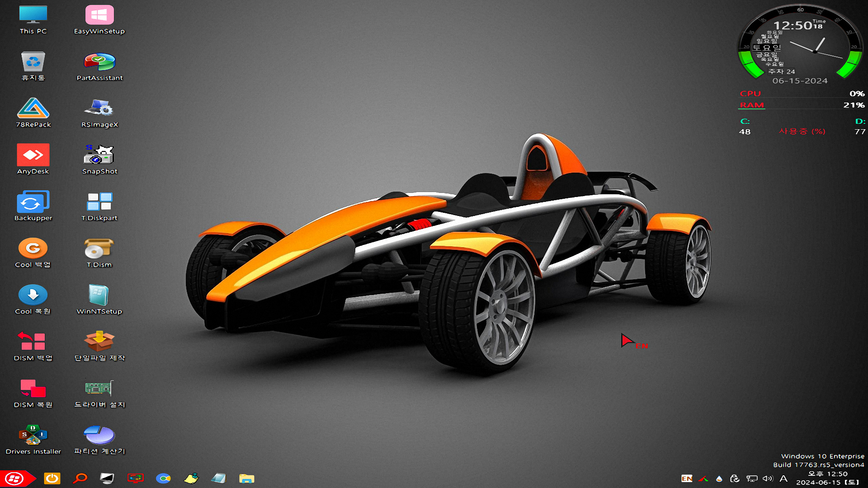Screen dimensions: 868x488
Task: Open File Explorer from the taskbar
Action: (x=247, y=479)
